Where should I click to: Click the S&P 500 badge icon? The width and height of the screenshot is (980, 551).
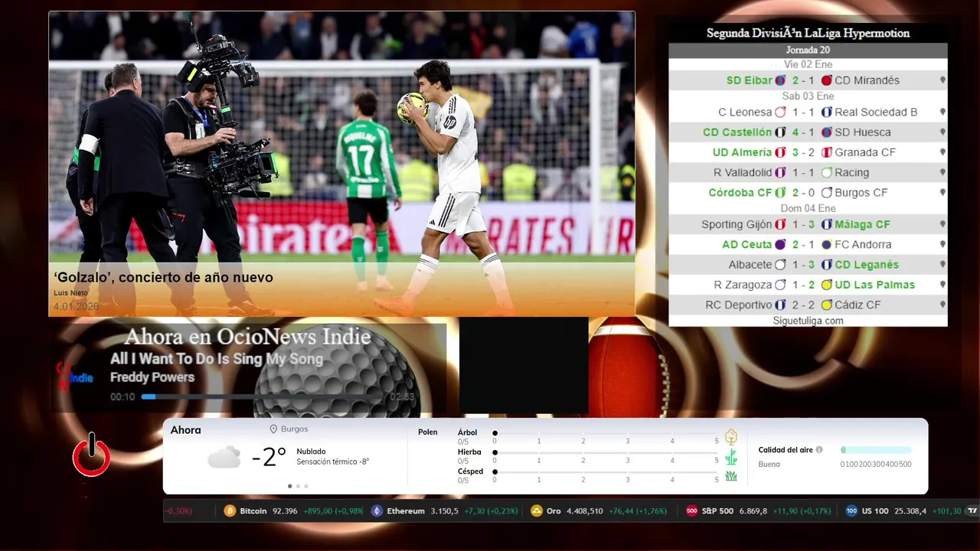(691, 511)
